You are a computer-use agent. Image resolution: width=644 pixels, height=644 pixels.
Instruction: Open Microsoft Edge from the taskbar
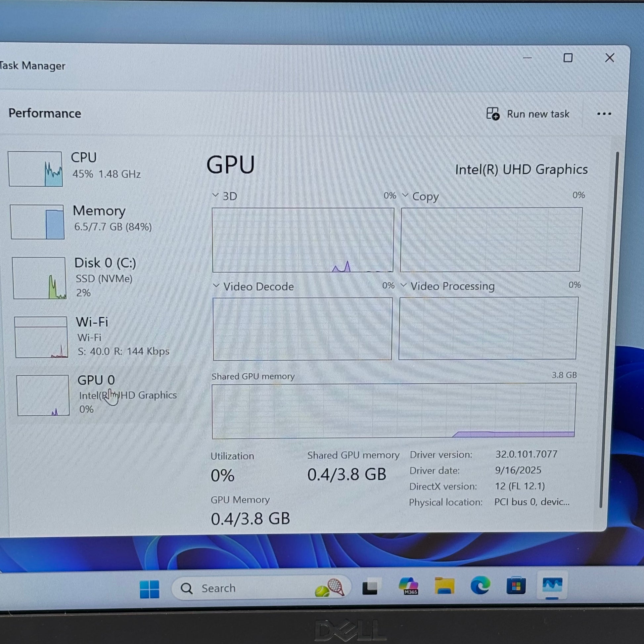coord(480,586)
